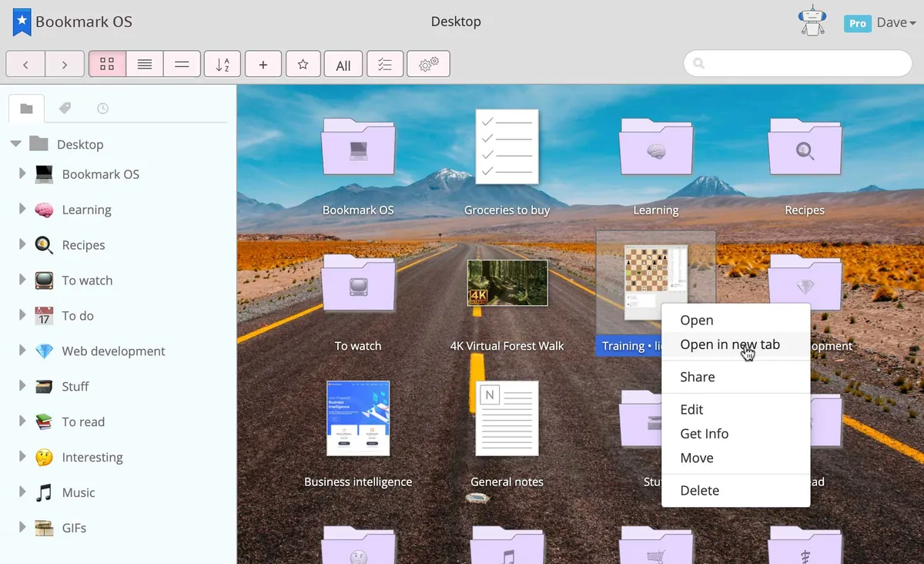Open the multi-select checklist tool

386,65
